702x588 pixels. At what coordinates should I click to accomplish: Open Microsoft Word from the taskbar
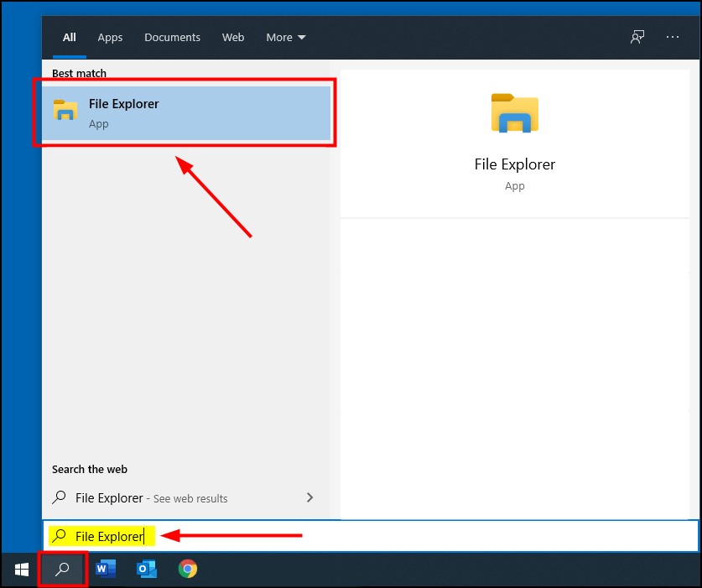tap(105, 569)
